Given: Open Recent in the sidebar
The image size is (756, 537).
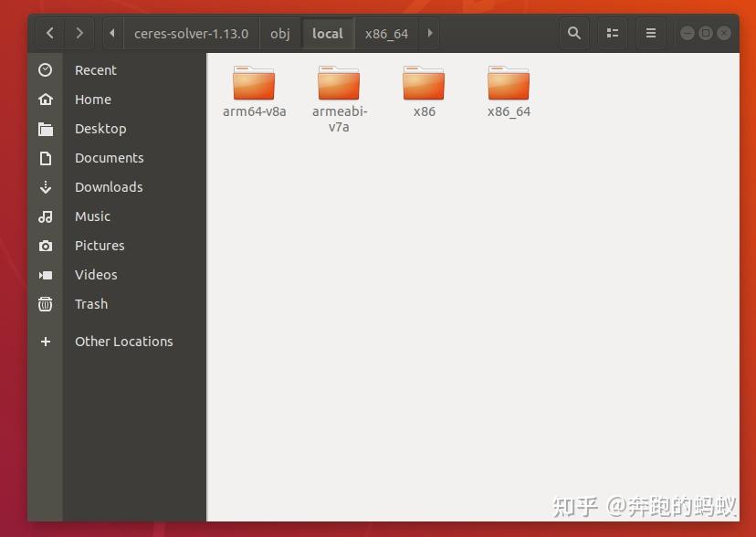Looking at the screenshot, I should 96,70.
